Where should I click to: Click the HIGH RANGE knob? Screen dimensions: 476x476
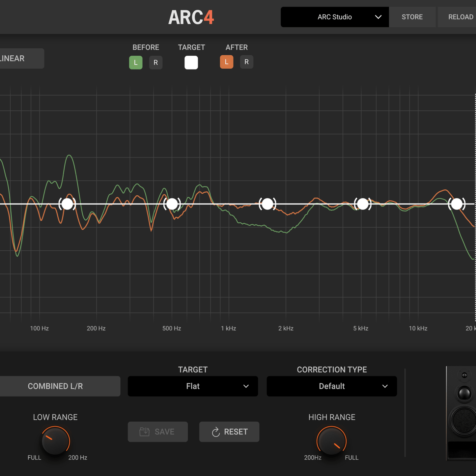point(332,441)
